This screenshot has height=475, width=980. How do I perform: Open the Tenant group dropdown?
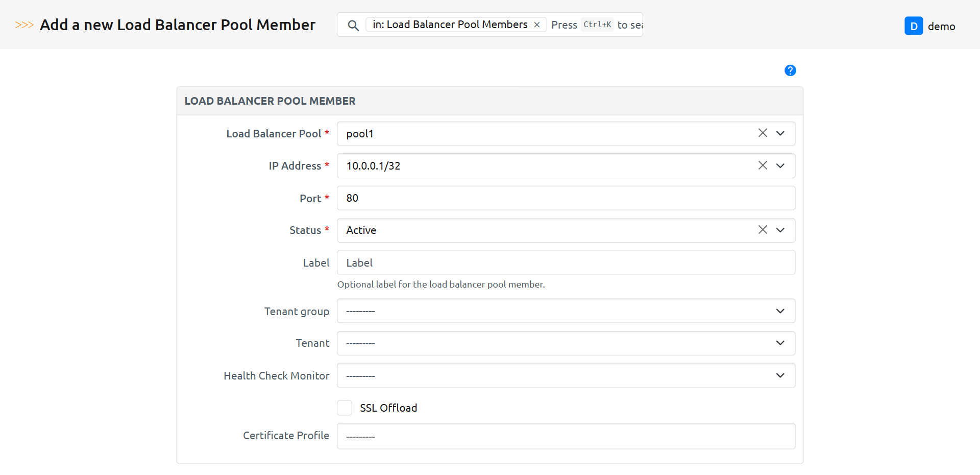[x=566, y=311]
